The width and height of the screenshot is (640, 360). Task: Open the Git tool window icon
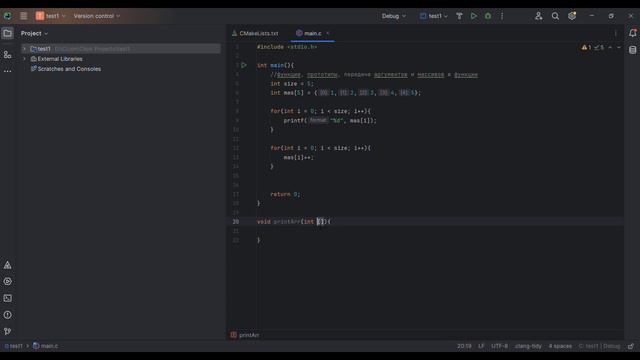coord(7,331)
